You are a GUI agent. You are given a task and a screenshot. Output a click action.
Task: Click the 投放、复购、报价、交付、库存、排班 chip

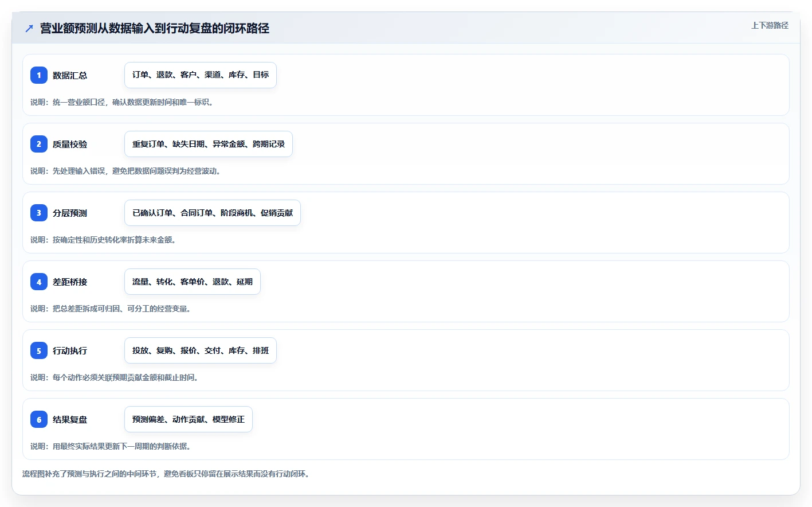click(x=201, y=350)
